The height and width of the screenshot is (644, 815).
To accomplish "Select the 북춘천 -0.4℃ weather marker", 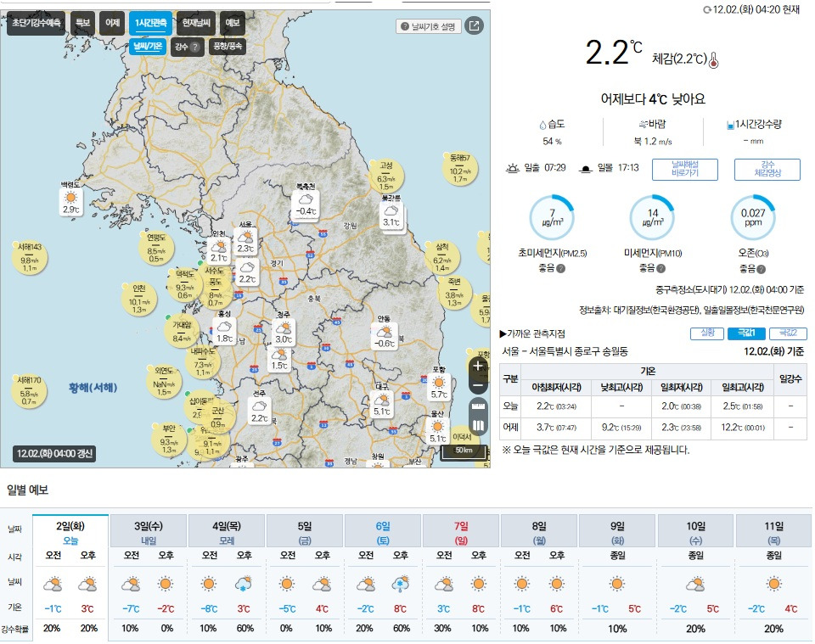I will pyautogui.click(x=306, y=203).
